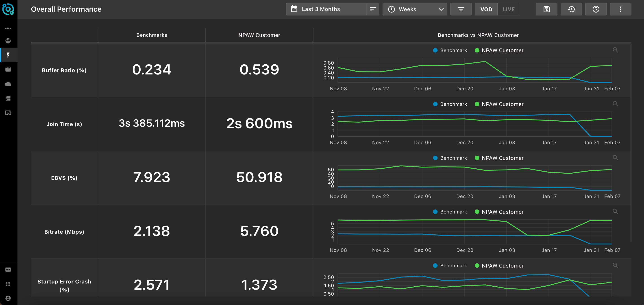Open the vertical three-dot more menu
Image resolution: width=644 pixels, height=305 pixels.
click(x=620, y=9)
